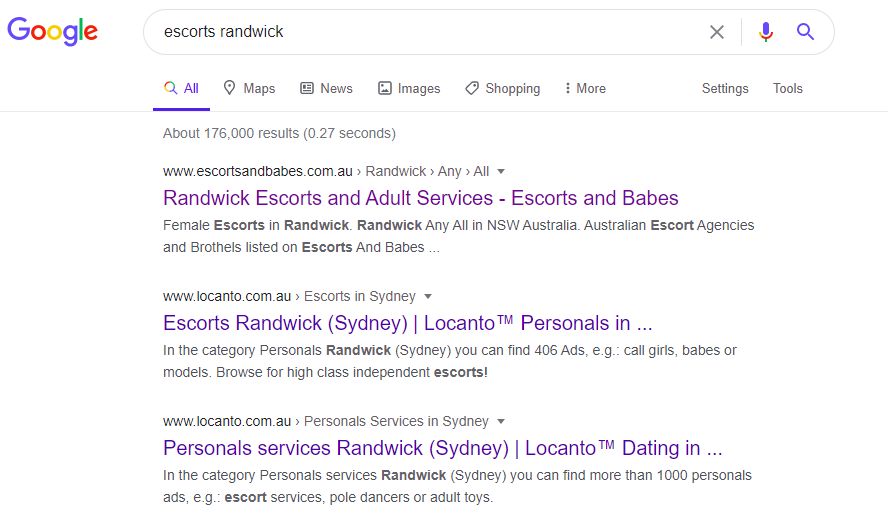
Task: Submit search using the magnifying glass icon
Action: [x=805, y=32]
